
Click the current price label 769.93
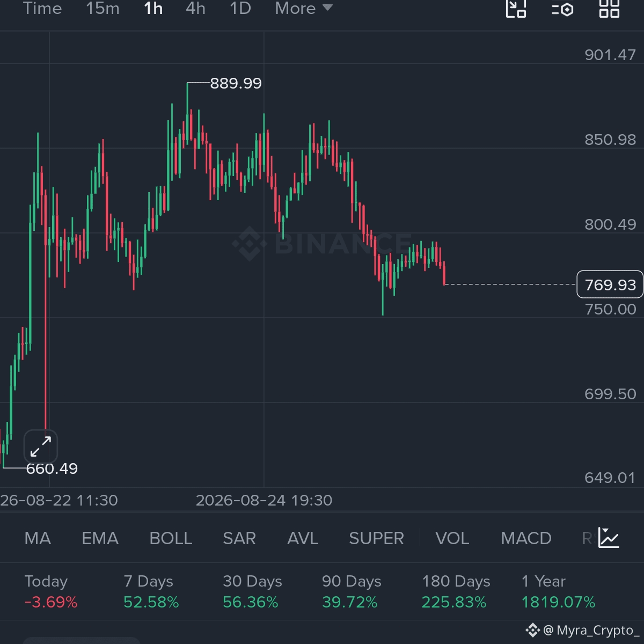pyautogui.click(x=610, y=284)
